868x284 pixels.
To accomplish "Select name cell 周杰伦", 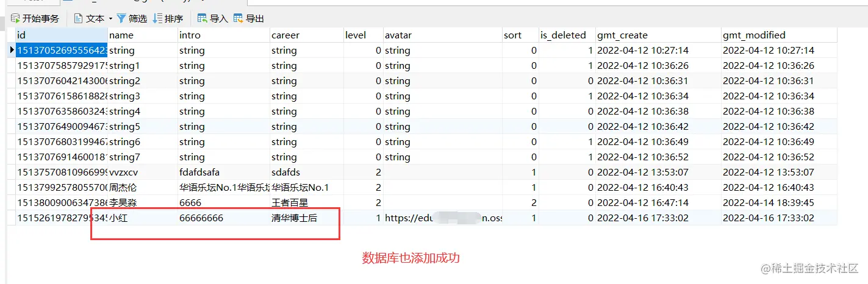I will pos(143,187).
